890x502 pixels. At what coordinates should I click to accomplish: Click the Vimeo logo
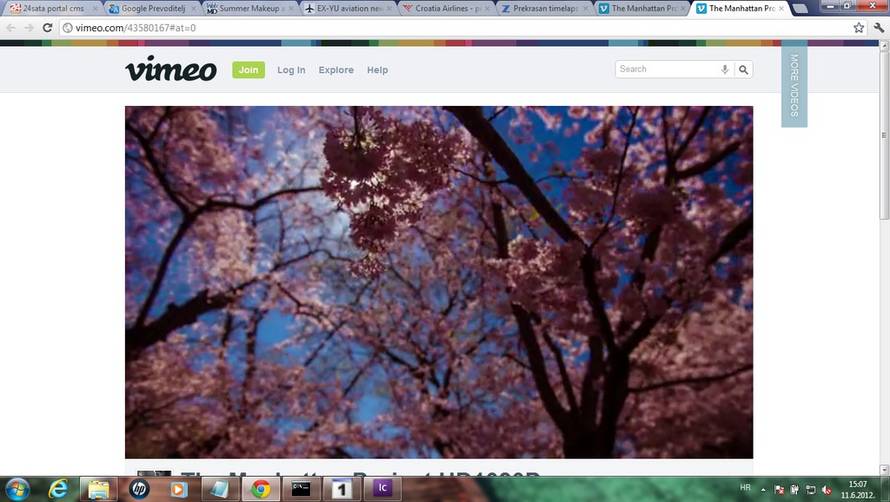[171, 69]
